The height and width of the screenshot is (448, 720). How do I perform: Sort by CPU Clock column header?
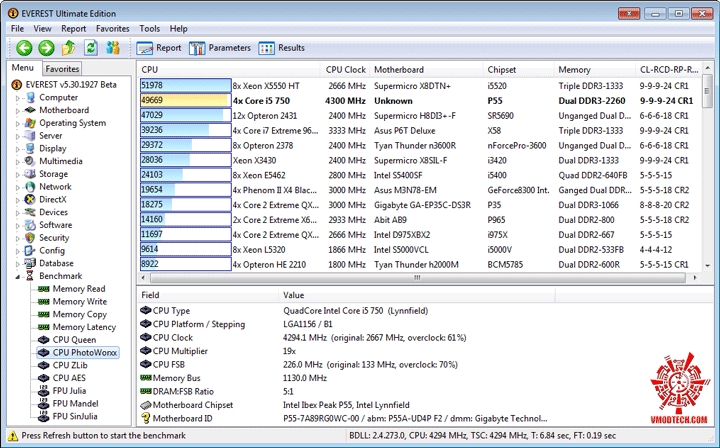point(345,69)
